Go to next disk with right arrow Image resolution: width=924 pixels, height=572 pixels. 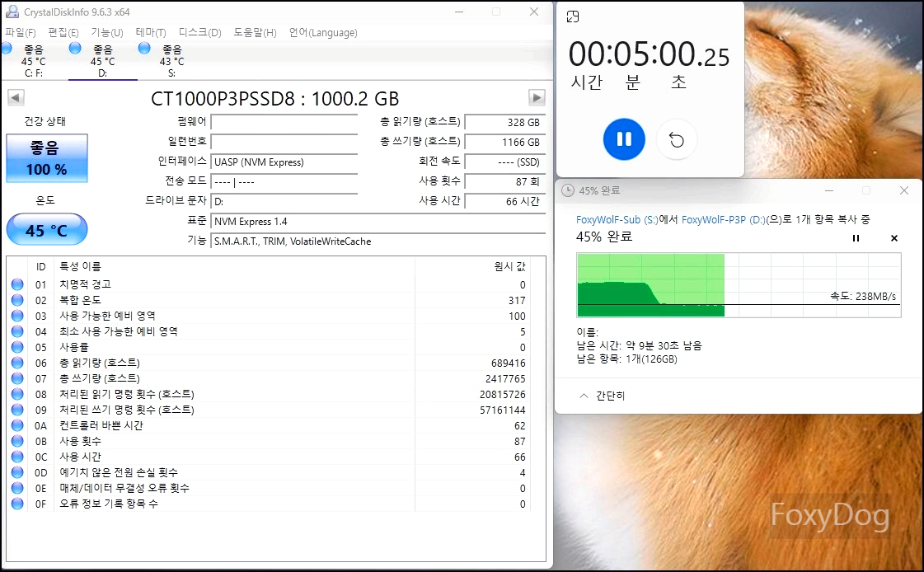coord(537,97)
